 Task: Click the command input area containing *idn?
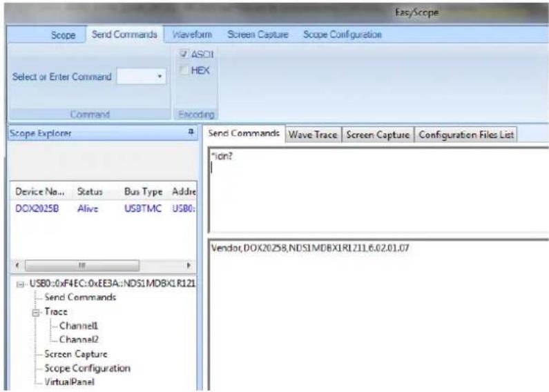click(x=379, y=190)
